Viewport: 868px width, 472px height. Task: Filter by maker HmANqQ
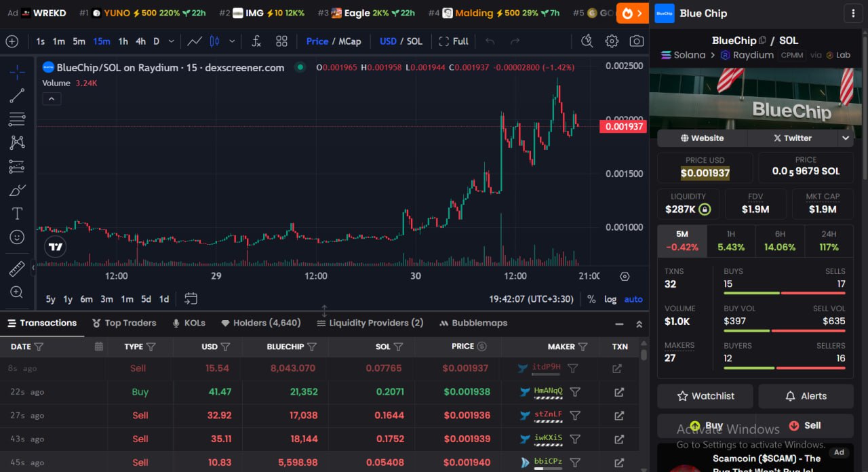point(575,392)
